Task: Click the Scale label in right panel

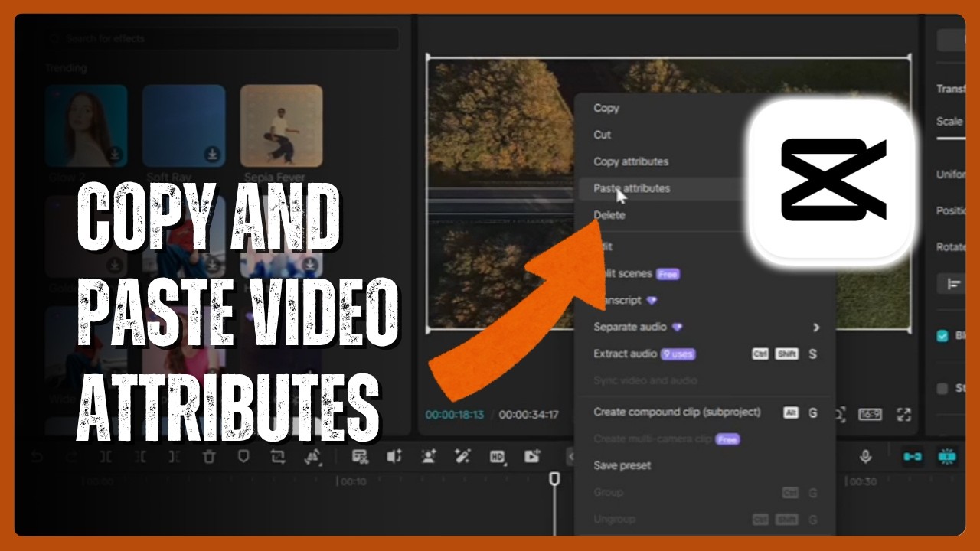Action: (x=949, y=122)
